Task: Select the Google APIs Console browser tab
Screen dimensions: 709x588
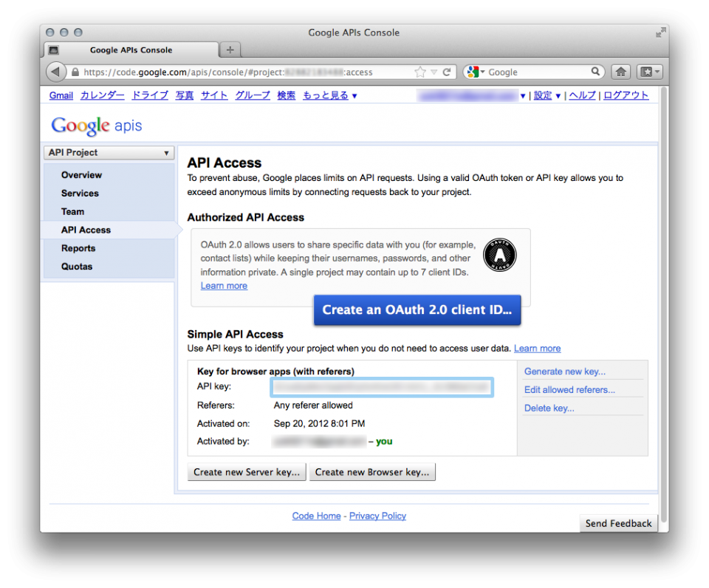Action: pyautogui.click(x=130, y=49)
